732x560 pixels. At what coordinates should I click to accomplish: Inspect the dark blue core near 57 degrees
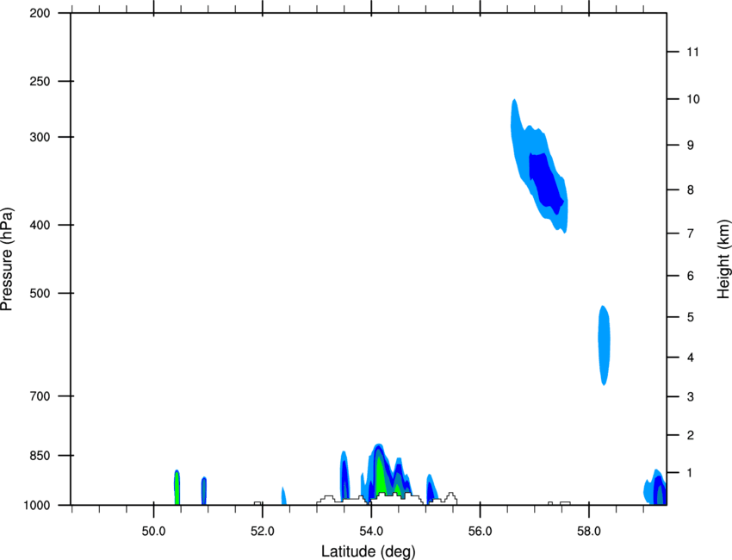click(545, 182)
